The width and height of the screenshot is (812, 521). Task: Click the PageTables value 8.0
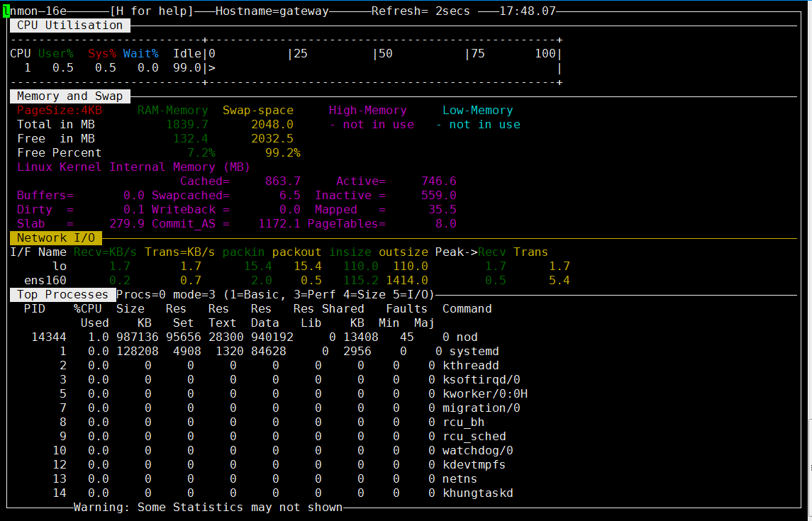pyautogui.click(x=446, y=224)
